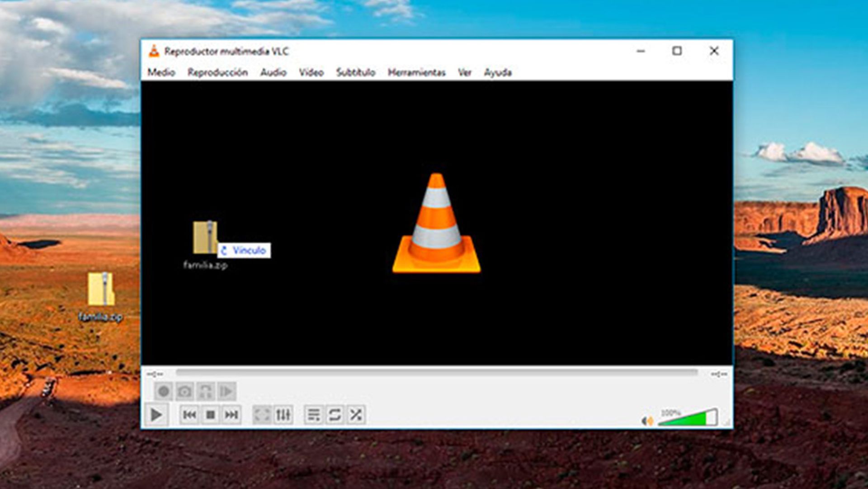Jump back with the previous media icon
The width and height of the screenshot is (868, 489).
[190, 414]
